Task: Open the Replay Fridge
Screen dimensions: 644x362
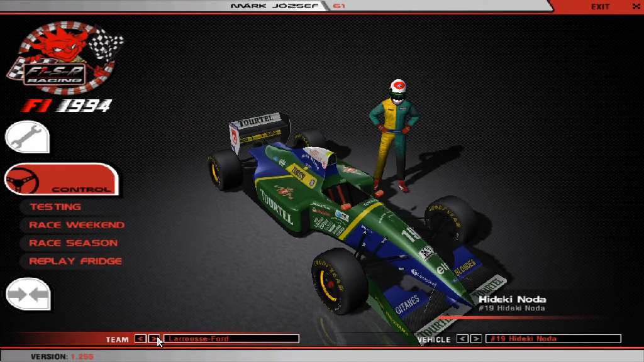Action: tap(75, 261)
